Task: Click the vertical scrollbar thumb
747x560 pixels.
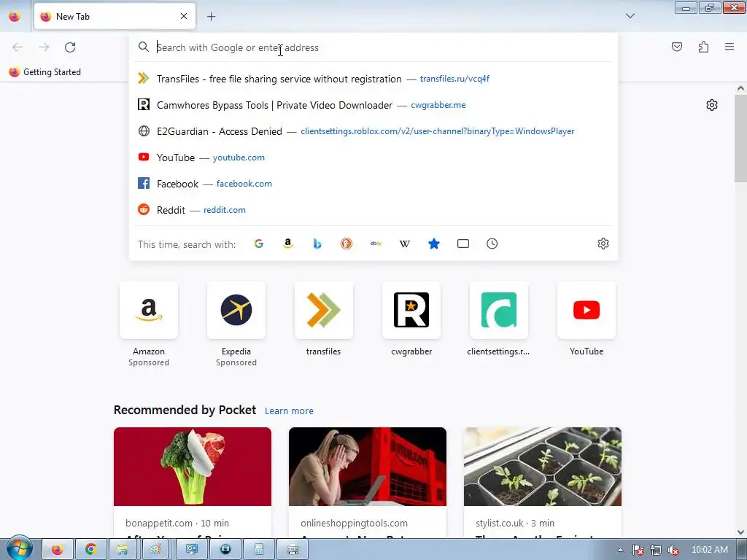Action: tap(740, 138)
